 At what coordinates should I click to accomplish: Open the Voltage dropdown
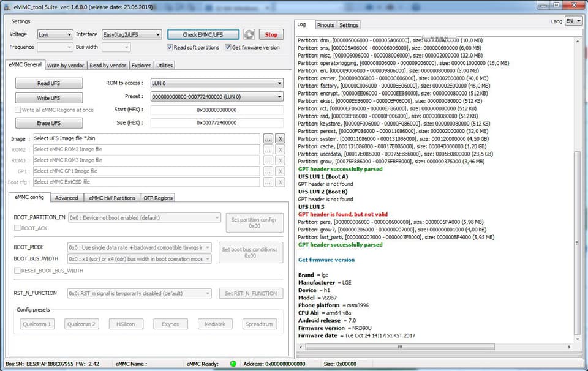click(55, 34)
